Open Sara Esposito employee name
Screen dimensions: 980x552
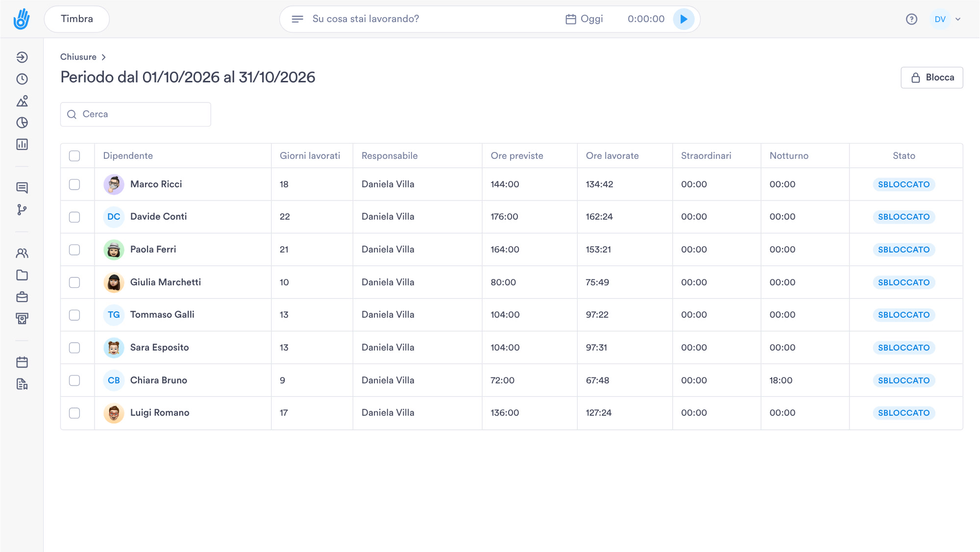(159, 348)
